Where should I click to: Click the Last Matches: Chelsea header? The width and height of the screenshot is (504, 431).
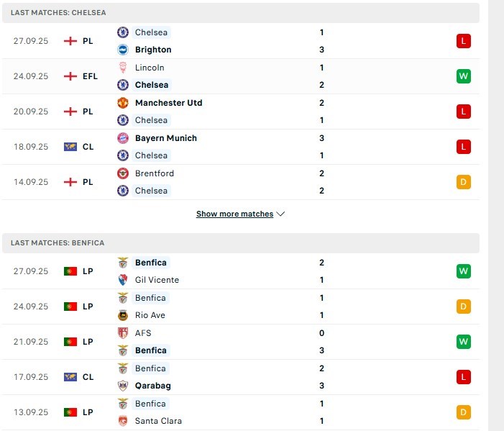[x=58, y=13]
